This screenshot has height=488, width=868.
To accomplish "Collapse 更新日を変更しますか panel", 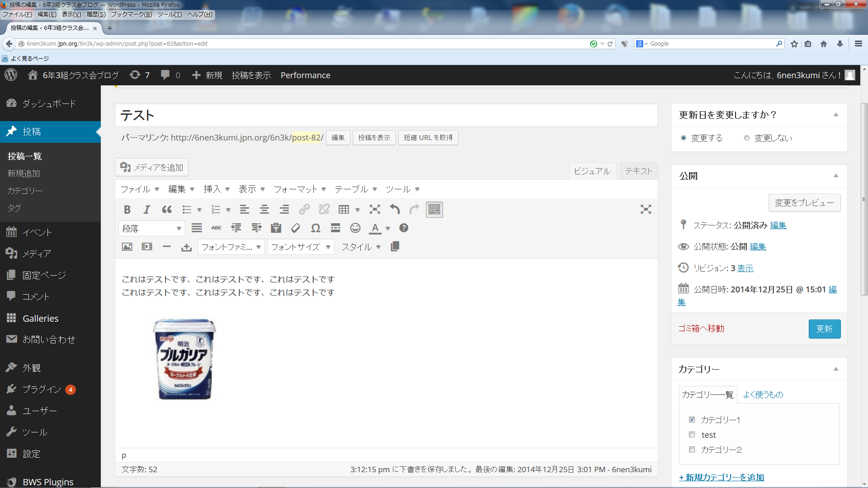I will (x=836, y=115).
